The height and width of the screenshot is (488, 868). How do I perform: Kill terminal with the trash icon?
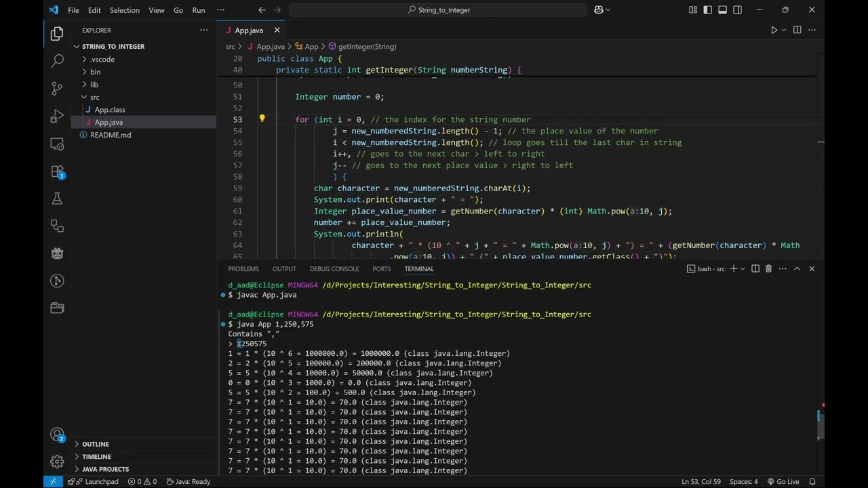click(x=768, y=268)
